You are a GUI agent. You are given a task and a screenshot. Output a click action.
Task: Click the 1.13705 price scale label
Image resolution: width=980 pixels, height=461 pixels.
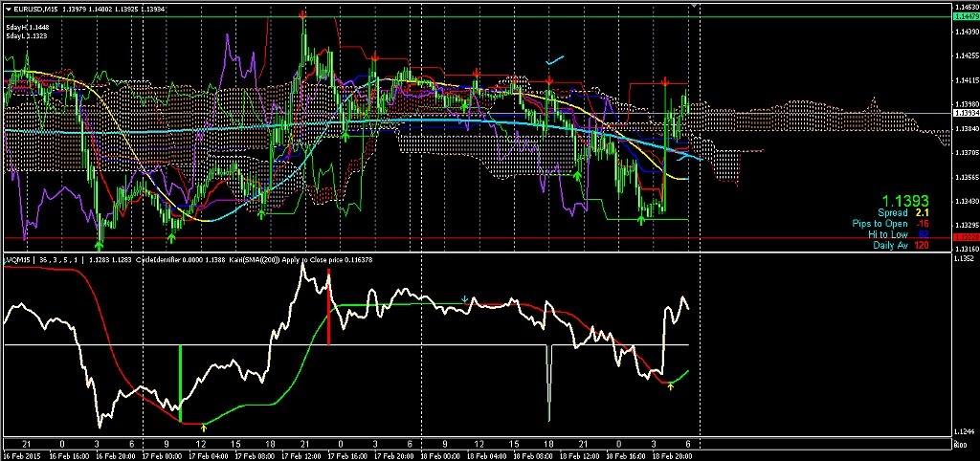967,152
